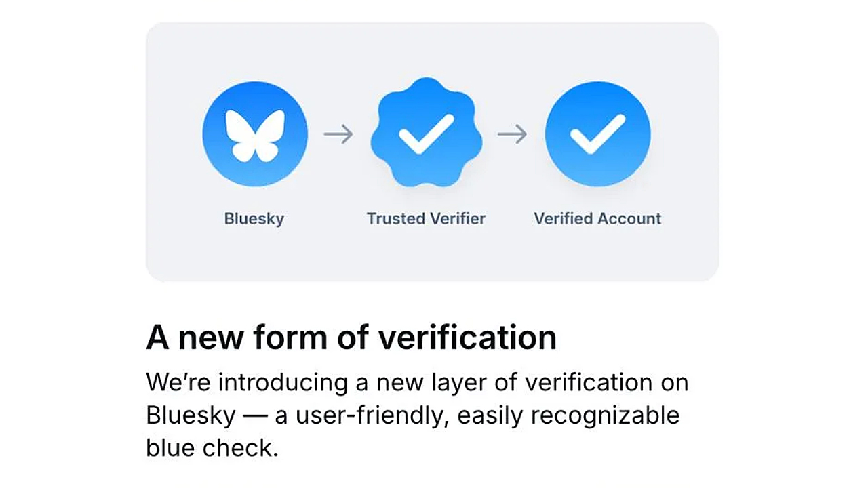Click the word "verification" in the heading
Viewport: 868px width, 488px height.
(x=467, y=337)
